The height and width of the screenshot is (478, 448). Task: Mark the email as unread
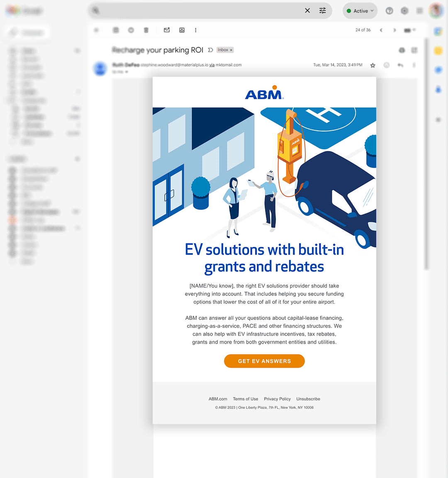point(167,30)
